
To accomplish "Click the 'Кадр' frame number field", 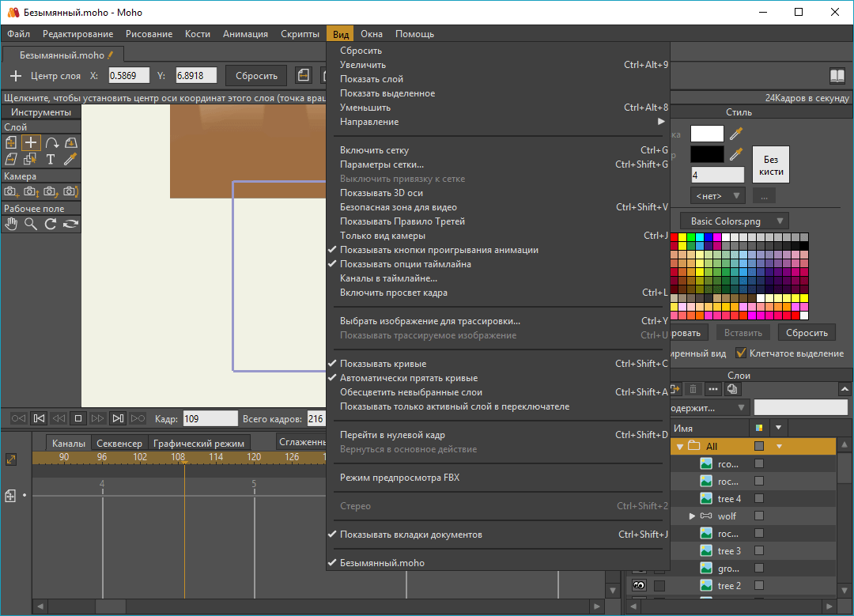I will point(210,419).
